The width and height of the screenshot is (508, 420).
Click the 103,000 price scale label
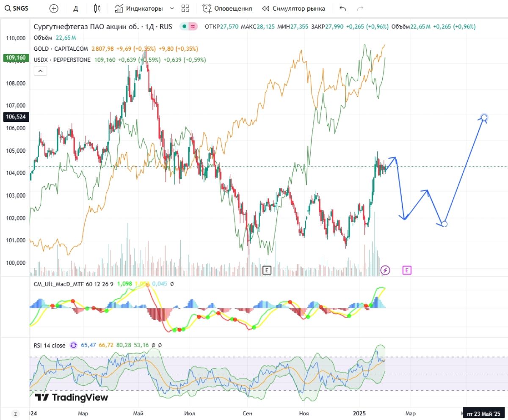(16, 195)
